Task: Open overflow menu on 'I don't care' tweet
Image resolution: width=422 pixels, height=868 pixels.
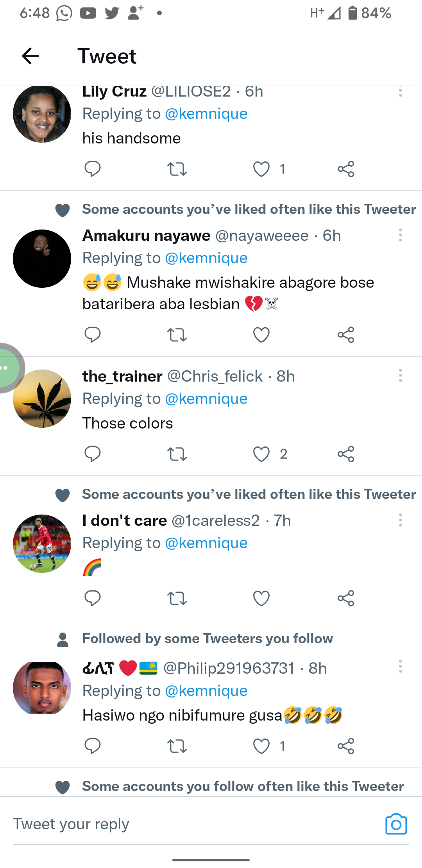Action: pos(400,520)
